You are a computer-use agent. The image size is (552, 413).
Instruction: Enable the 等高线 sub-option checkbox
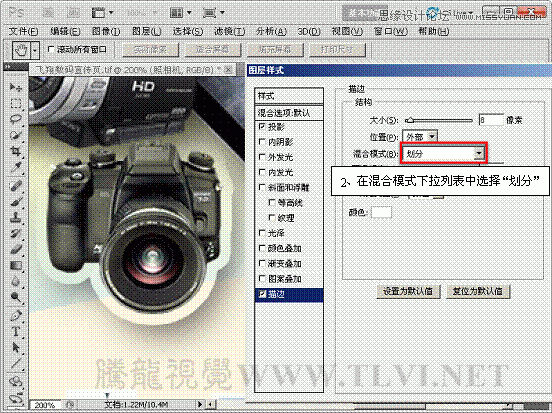coord(272,202)
